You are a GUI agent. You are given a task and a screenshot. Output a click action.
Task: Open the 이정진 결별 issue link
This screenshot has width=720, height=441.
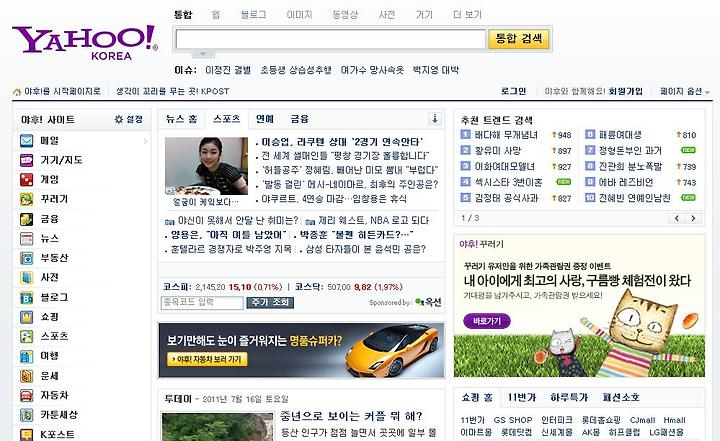[x=228, y=70]
